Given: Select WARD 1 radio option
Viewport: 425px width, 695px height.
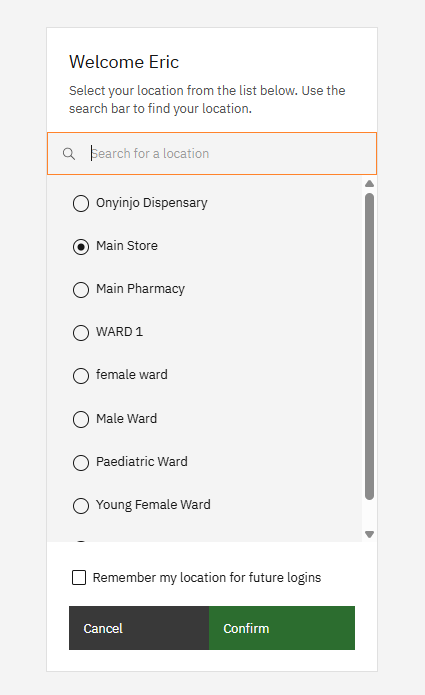Looking at the screenshot, I should pyautogui.click(x=81, y=332).
